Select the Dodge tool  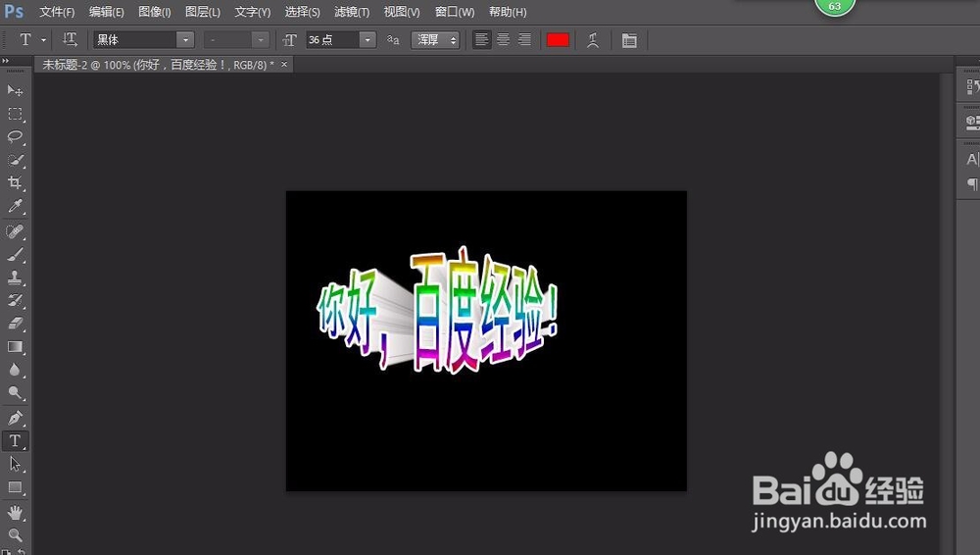click(15, 393)
